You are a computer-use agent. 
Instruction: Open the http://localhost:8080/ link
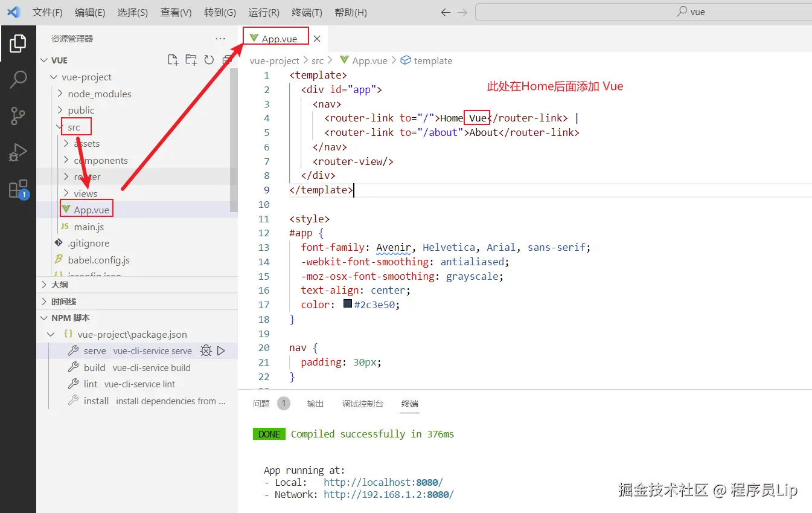(383, 482)
